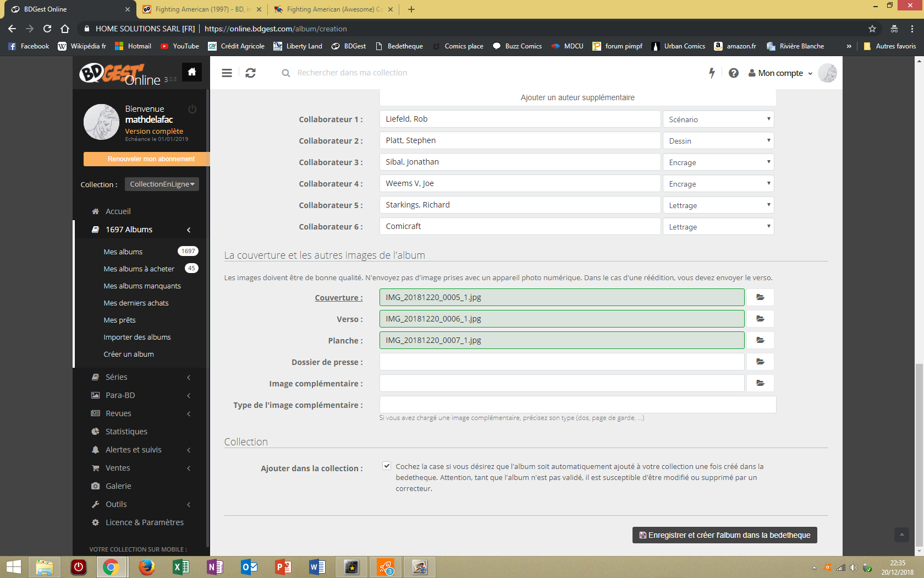Click Enregistrer et créer l'album button
This screenshot has height=578, width=924.
click(x=724, y=535)
